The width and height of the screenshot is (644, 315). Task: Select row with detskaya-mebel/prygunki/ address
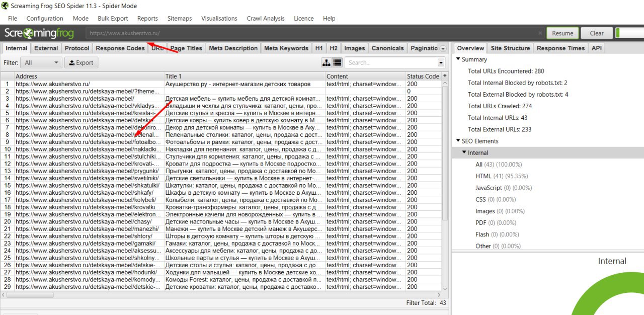pos(221,171)
